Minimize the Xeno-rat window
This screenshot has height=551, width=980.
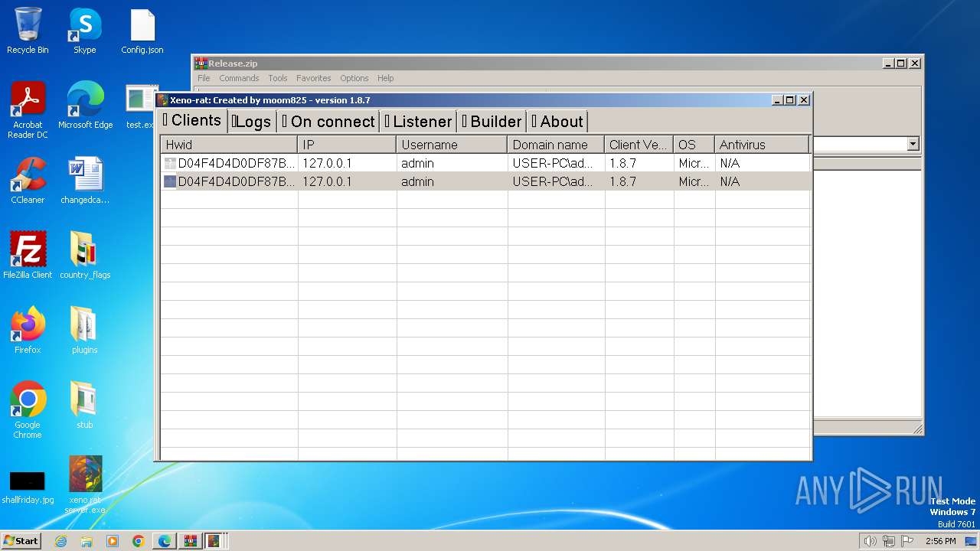(778, 100)
